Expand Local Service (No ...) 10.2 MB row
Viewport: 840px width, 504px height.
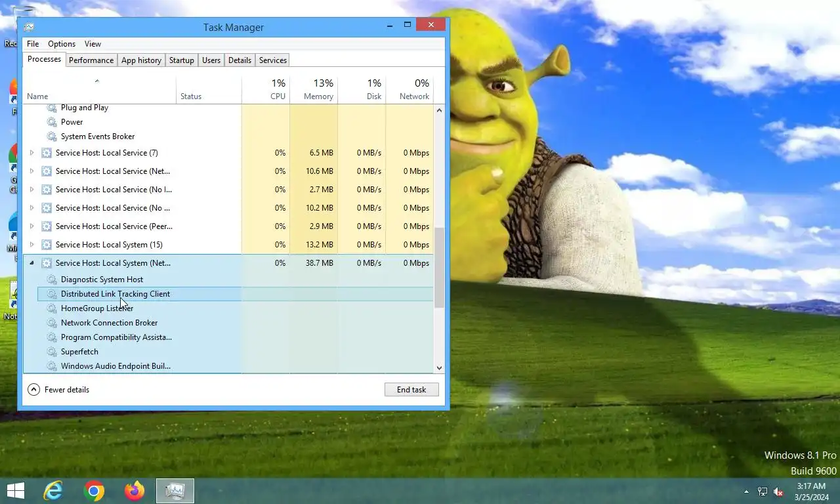click(31, 208)
